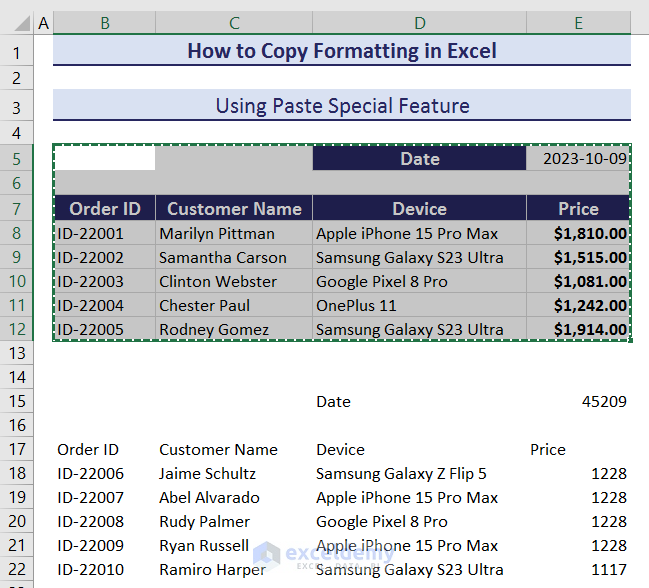Image resolution: width=649 pixels, height=588 pixels.
Task: Click cell containing 45209
Action: [x=578, y=401]
